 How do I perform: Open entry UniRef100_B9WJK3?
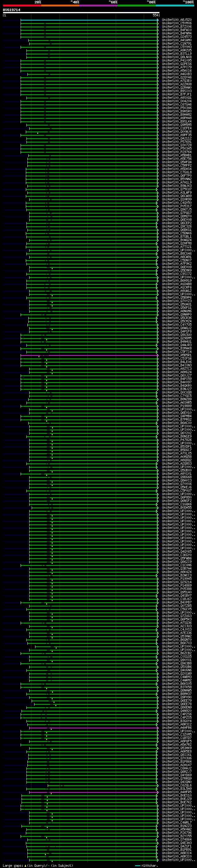177,186
